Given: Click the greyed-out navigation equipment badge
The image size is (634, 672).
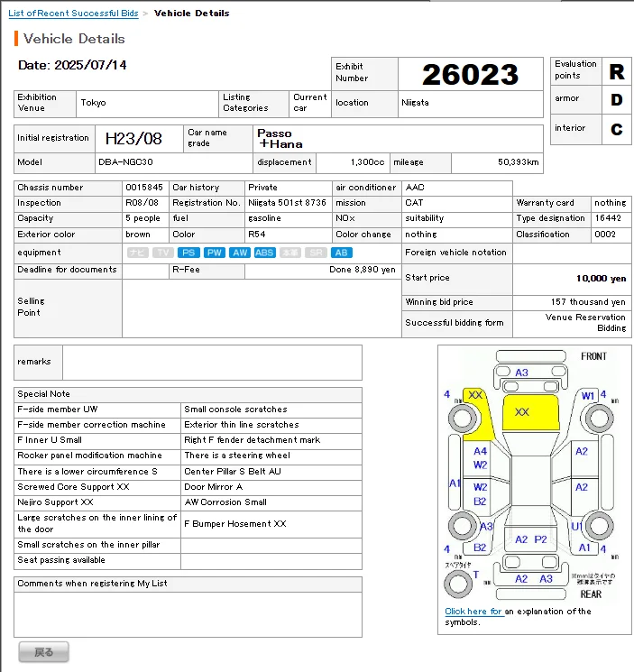Looking at the screenshot, I should pyautogui.click(x=137, y=253).
